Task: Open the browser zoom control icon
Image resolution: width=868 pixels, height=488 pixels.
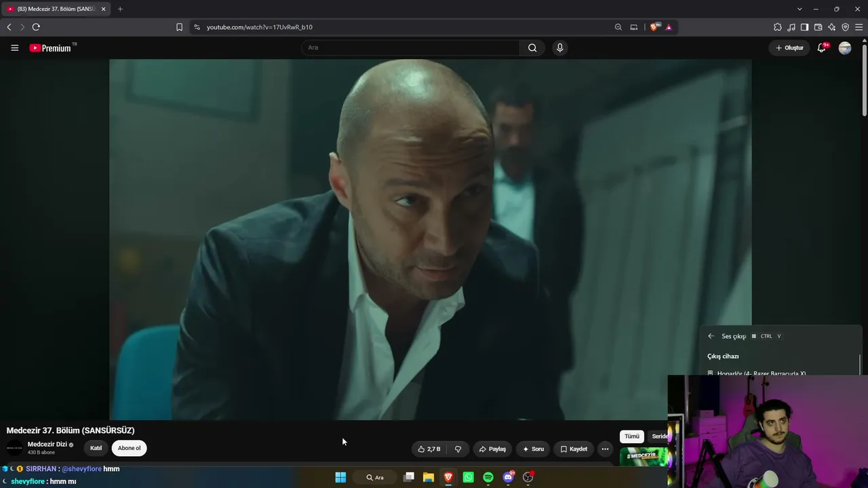Action: [x=618, y=27]
